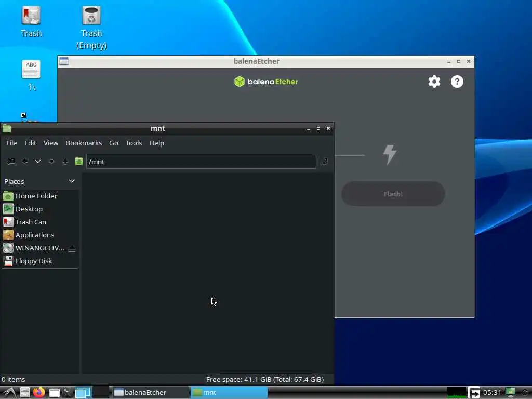Click show desktop windows icon in taskbar
The width and height of the screenshot is (532, 399).
coord(83,393)
